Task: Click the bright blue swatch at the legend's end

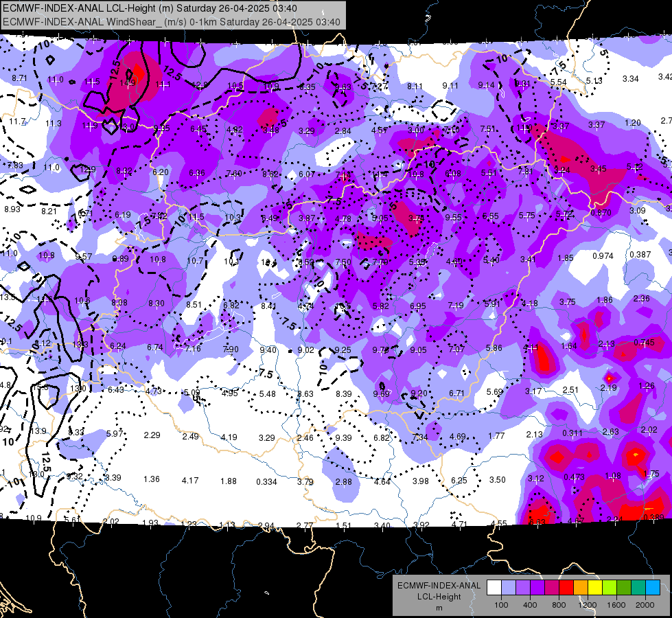Action: [653, 588]
